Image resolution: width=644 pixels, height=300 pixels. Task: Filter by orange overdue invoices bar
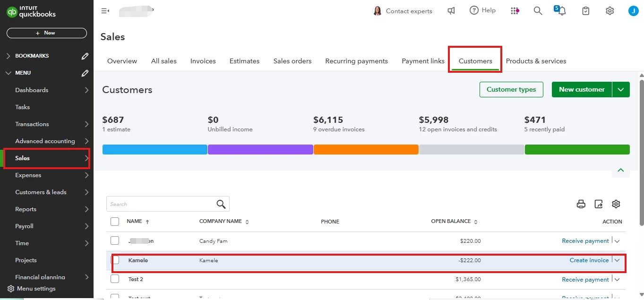coord(366,149)
